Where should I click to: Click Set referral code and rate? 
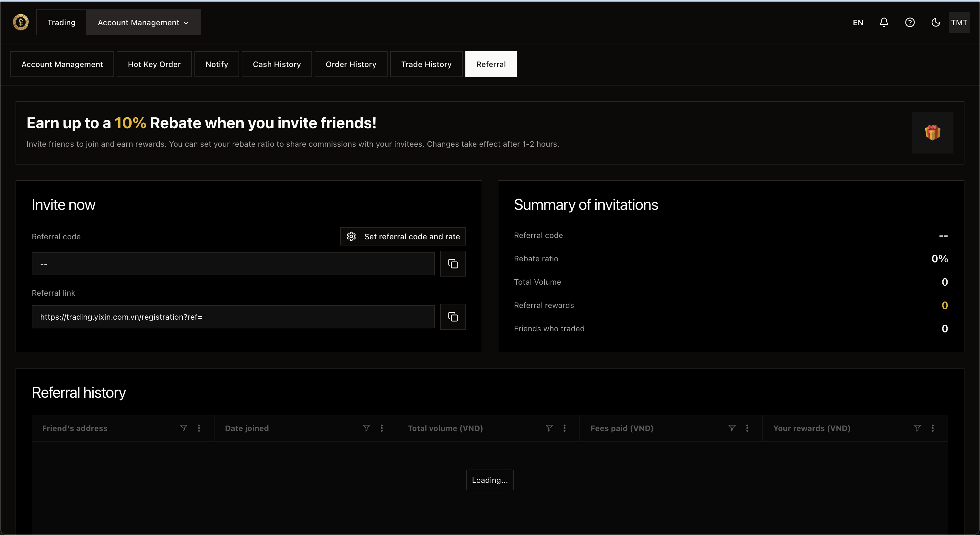coord(403,236)
